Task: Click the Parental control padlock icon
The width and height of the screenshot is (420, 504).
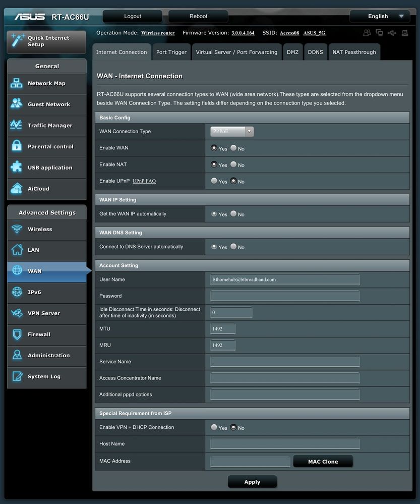Action: (x=17, y=146)
